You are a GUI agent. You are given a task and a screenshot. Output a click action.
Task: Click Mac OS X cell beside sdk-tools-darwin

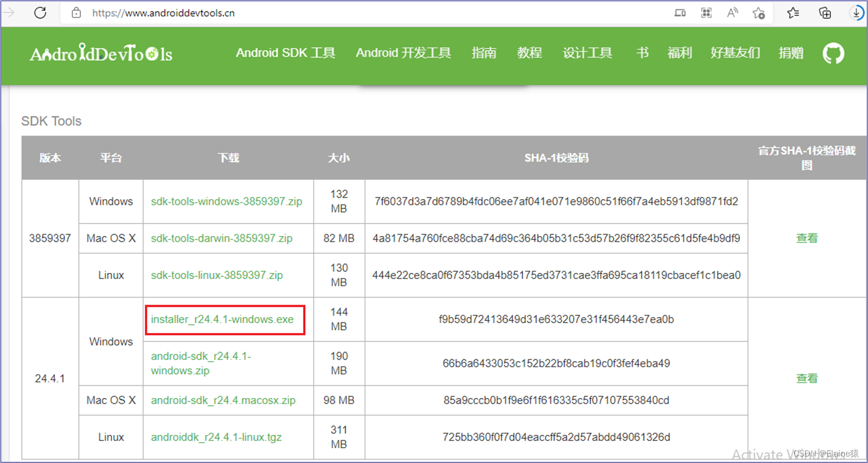coord(111,238)
